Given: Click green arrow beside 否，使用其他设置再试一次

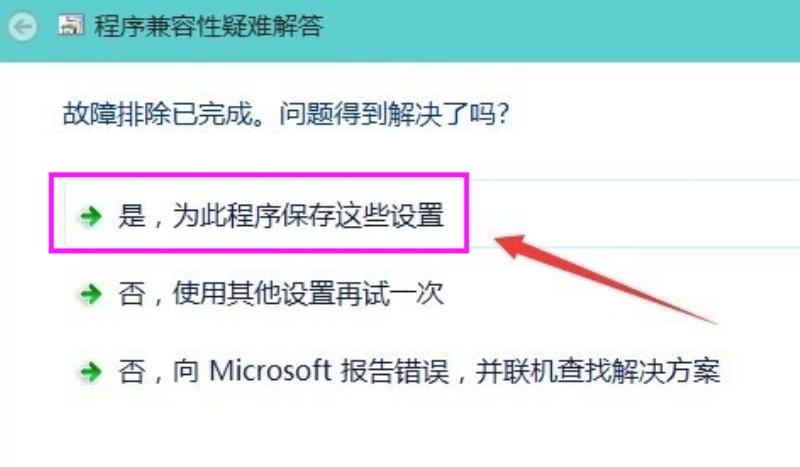Looking at the screenshot, I should click(91, 294).
